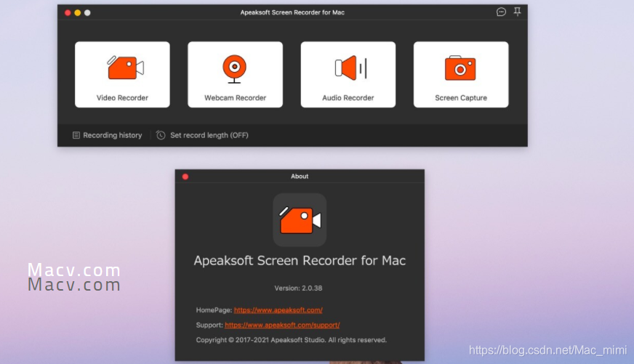Click the About title bar text
The image size is (634, 364).
pos(300,176)
